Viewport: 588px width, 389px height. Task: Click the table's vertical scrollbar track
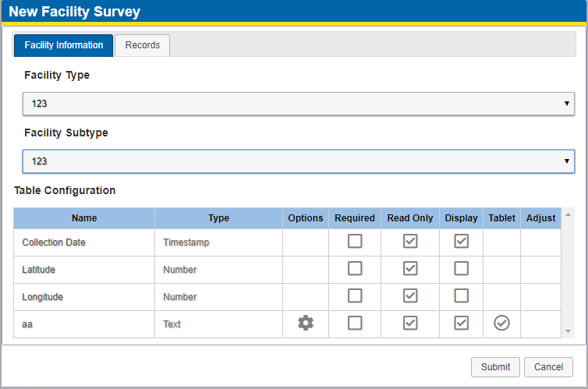coord(569,273)
